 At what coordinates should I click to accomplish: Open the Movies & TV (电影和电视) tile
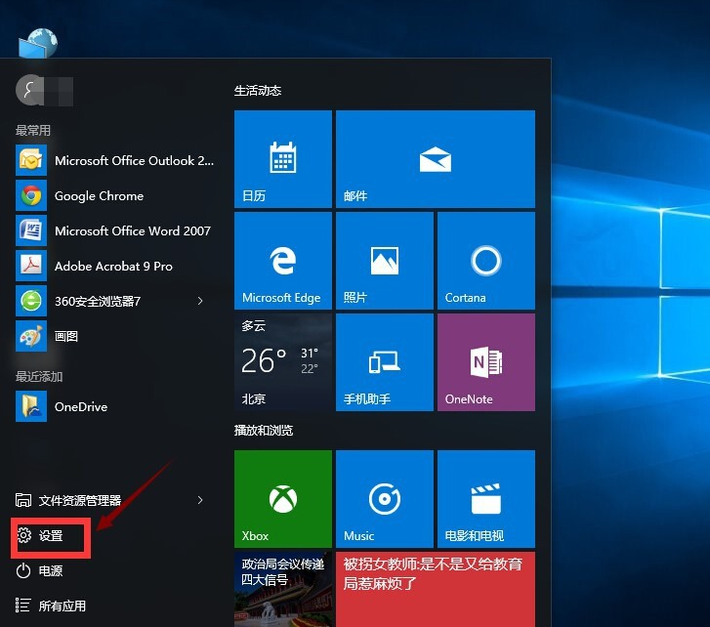[485, 498]
